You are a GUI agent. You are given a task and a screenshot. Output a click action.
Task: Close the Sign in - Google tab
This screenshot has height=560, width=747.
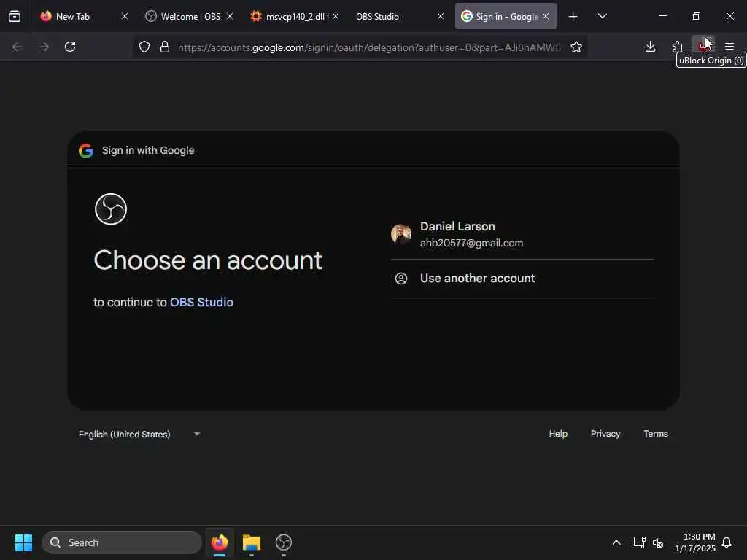pos(546,16)
